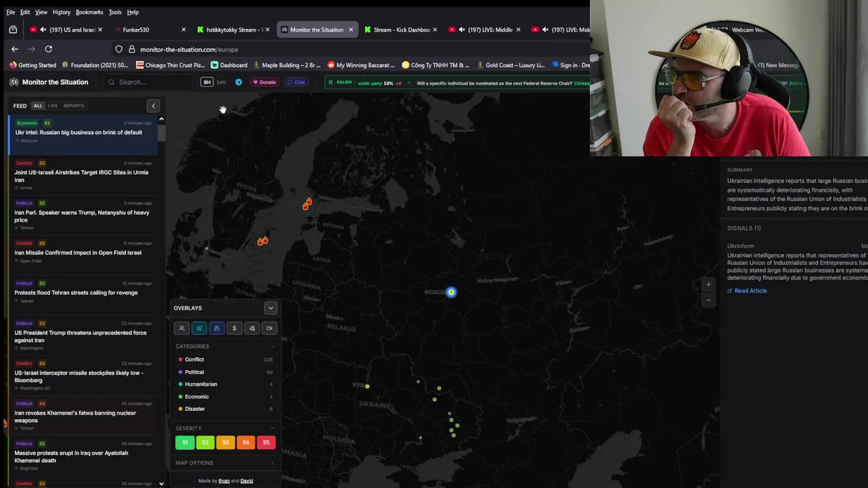Click the Kalshi market ticker
868x488 pixels.
tap(458, 83)
